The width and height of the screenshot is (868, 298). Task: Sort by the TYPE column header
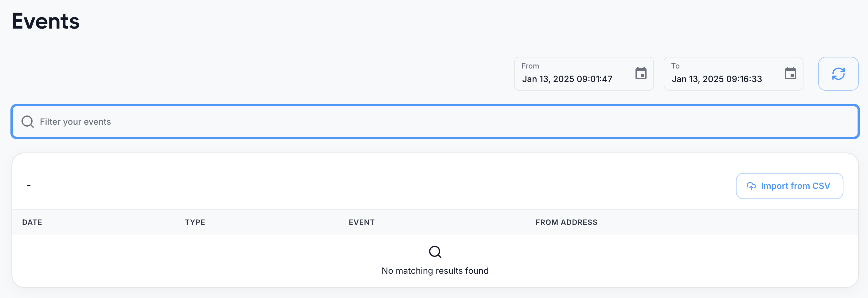[195, 222]
